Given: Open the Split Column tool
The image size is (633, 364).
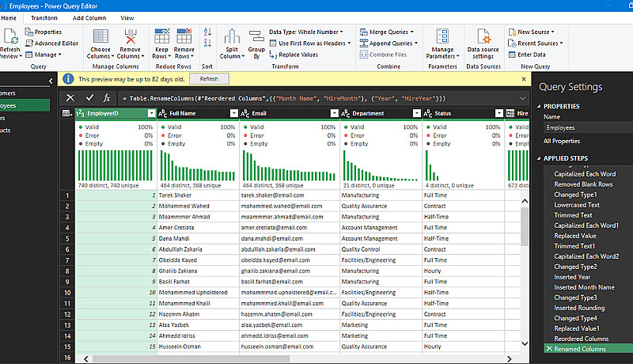Looking at the screenshot, I should [232, 38].
